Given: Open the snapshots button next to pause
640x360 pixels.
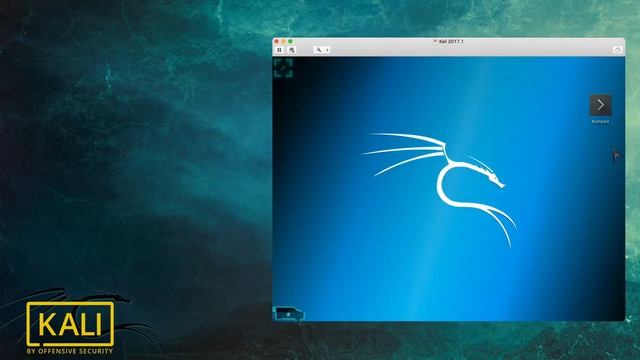Looking at the screenshot, I should (291, 50).
